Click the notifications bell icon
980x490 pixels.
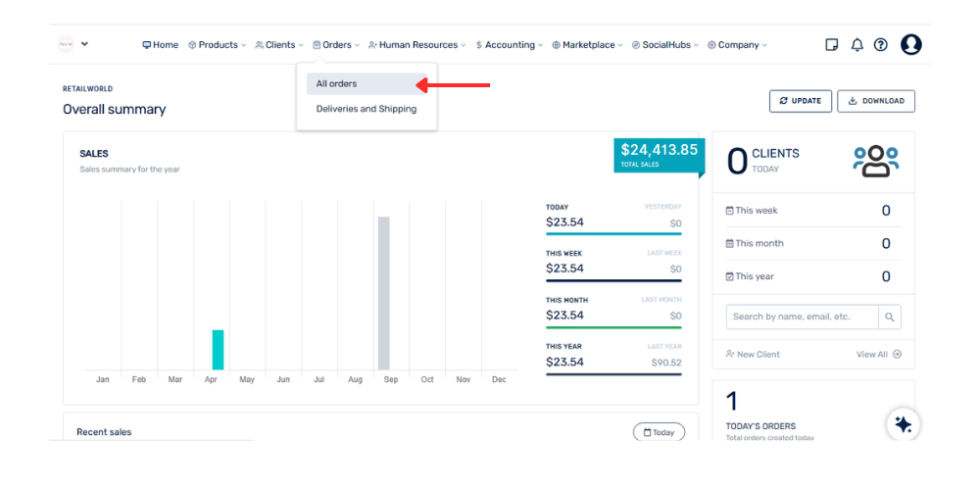tap(857, 45)
